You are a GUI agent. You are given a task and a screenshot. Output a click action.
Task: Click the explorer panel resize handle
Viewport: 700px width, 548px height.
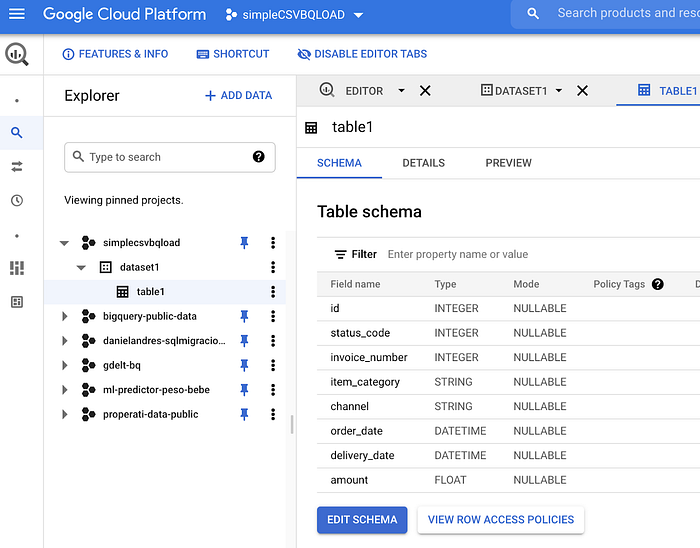(292, 424)
